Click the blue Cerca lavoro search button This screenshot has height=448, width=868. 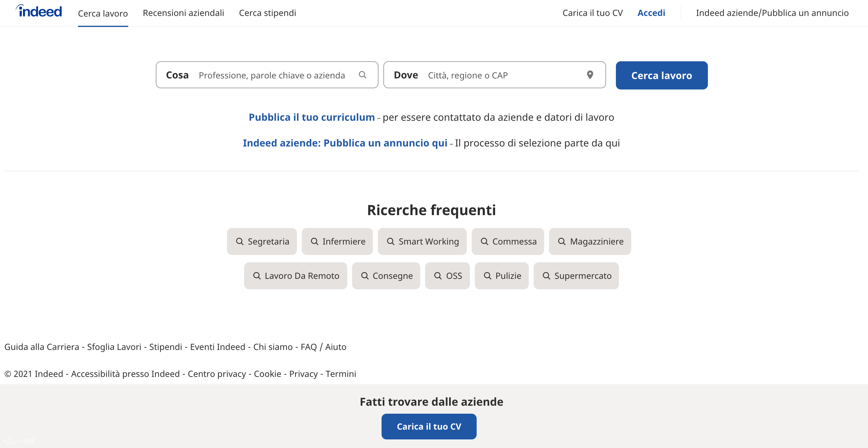coord(662,75)
